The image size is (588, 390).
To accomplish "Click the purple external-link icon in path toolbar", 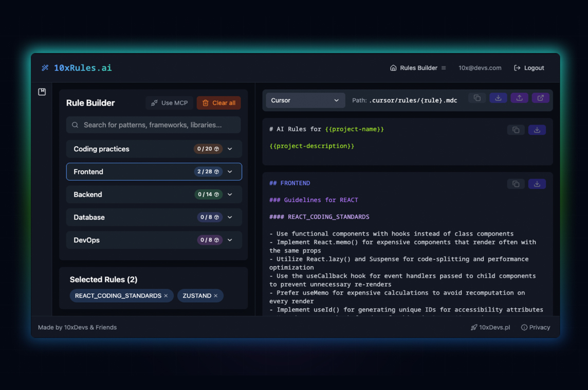I will 540,98.
